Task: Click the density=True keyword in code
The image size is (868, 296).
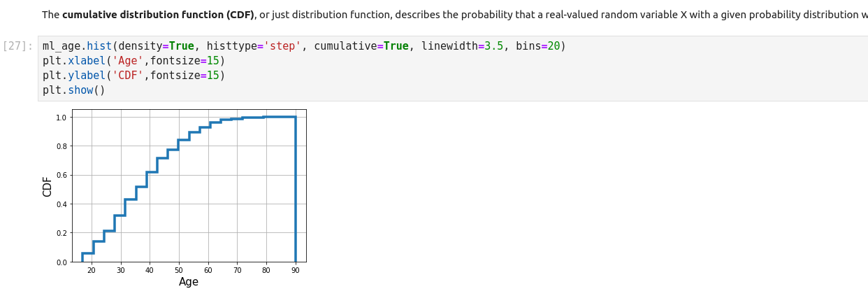Action: (156, 46)
